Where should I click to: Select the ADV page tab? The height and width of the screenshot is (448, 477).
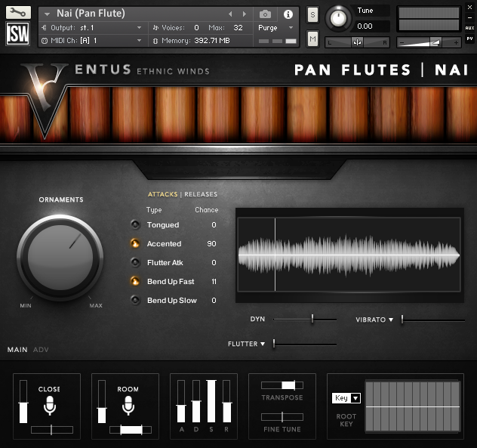41,350
